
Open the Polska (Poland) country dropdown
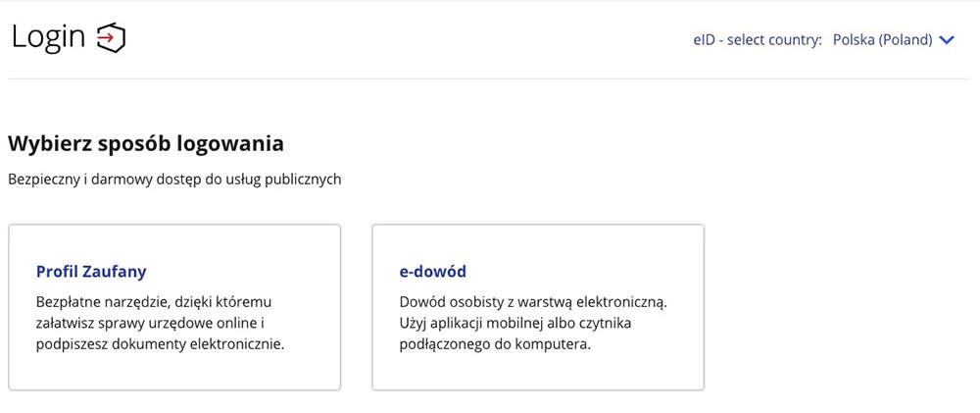coord(894,40)
